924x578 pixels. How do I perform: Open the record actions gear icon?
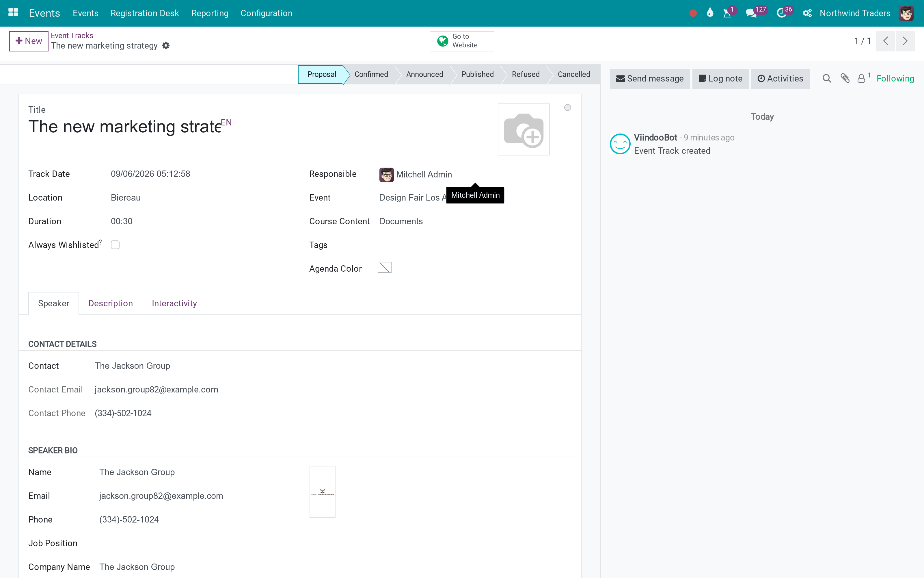(166, 45)
